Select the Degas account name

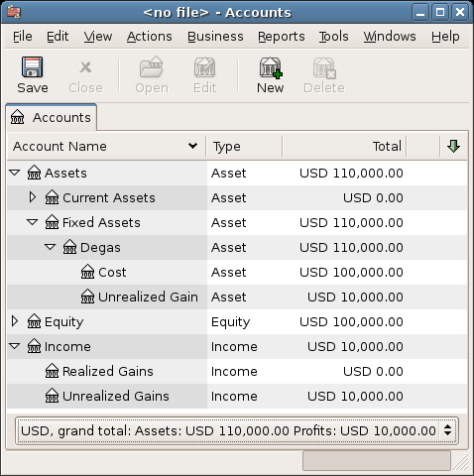(x=100, y=248)
